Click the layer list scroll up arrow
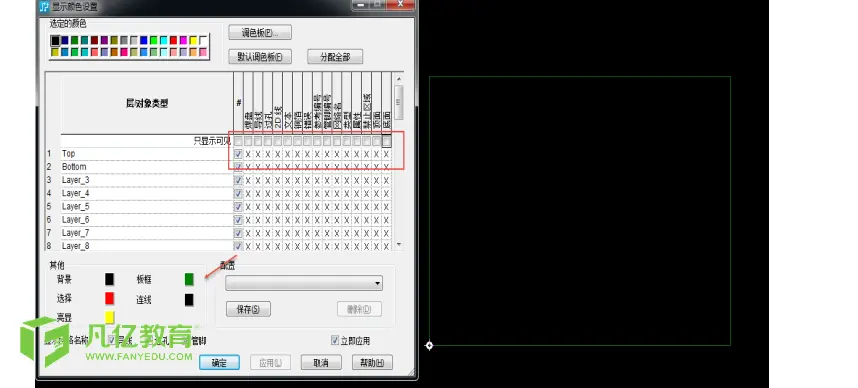 (x=398, y=79)
